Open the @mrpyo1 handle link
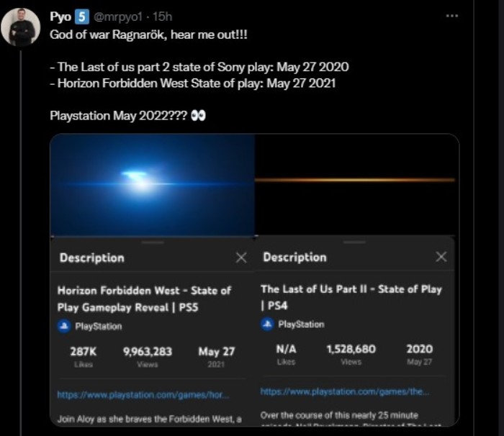This screenshot has width=504, height=436. tap(117, 17)
